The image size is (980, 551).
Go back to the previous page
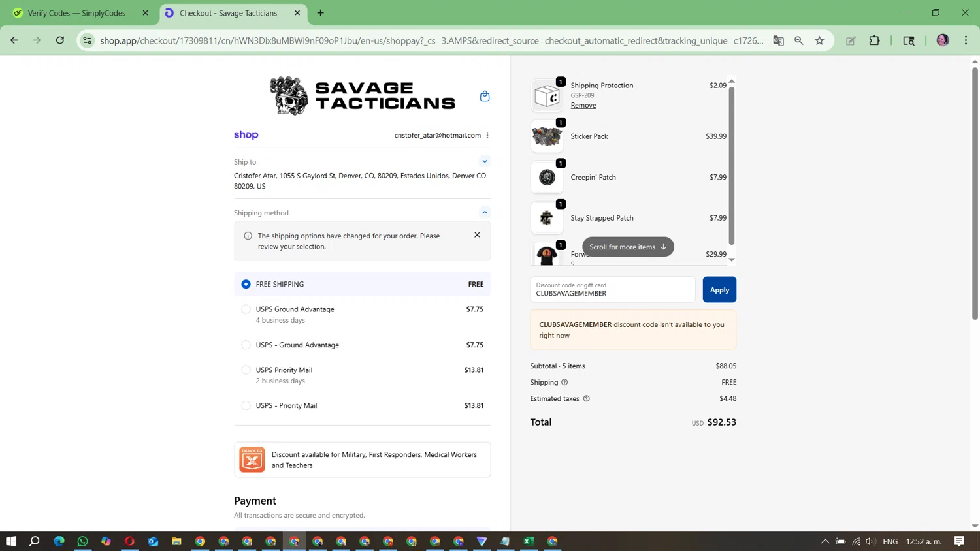click(14, 40)
